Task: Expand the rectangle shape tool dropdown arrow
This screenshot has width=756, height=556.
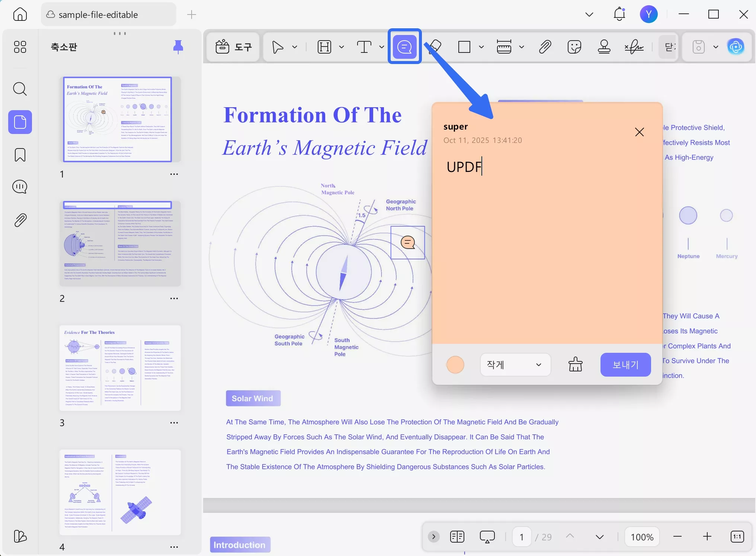Action: click(481, 47)
